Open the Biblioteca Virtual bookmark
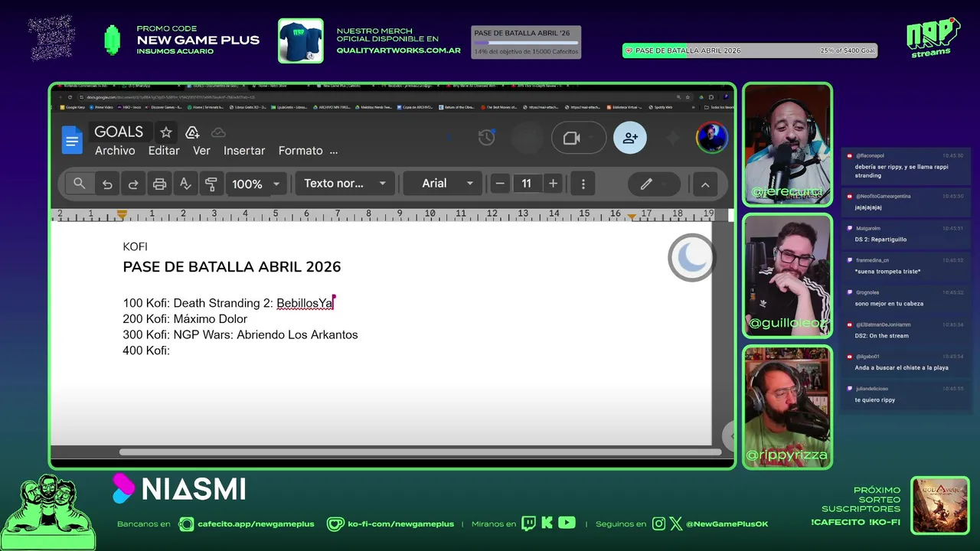The image size is (980, 551). click(625, 107)
